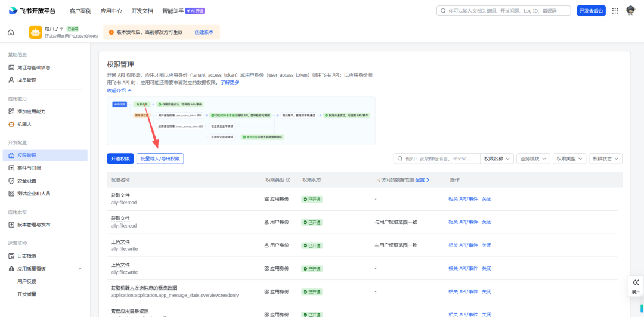
Task: Open 日志检索 in the sidebar
Action: pyautogui.click(x=27, y=256)
